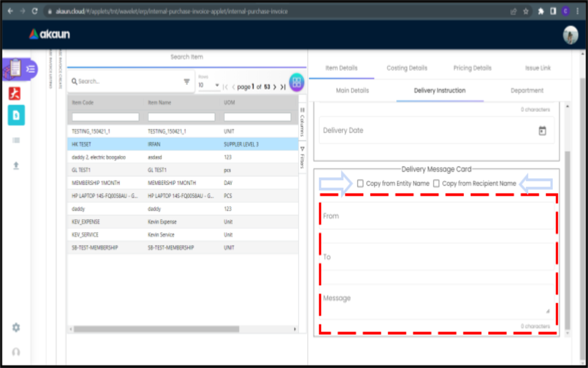This screenshot has width=588, height=368.
Task: Select the MEMBERSHIP 1MONTH item row
Action: pos(183,183)
